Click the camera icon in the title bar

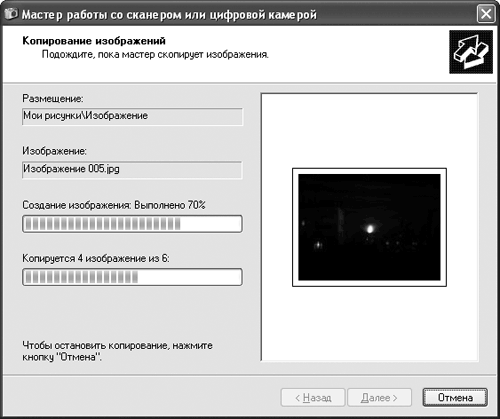(10, 14)
